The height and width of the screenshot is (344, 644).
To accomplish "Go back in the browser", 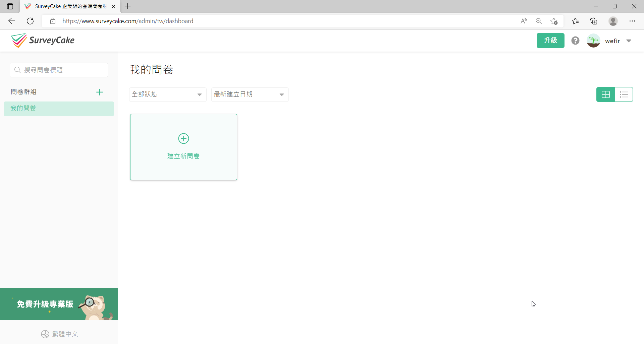I will (12, 21).
